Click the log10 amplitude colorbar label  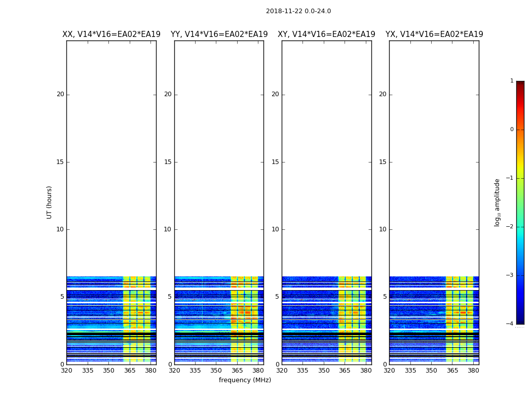pos(497,202)
